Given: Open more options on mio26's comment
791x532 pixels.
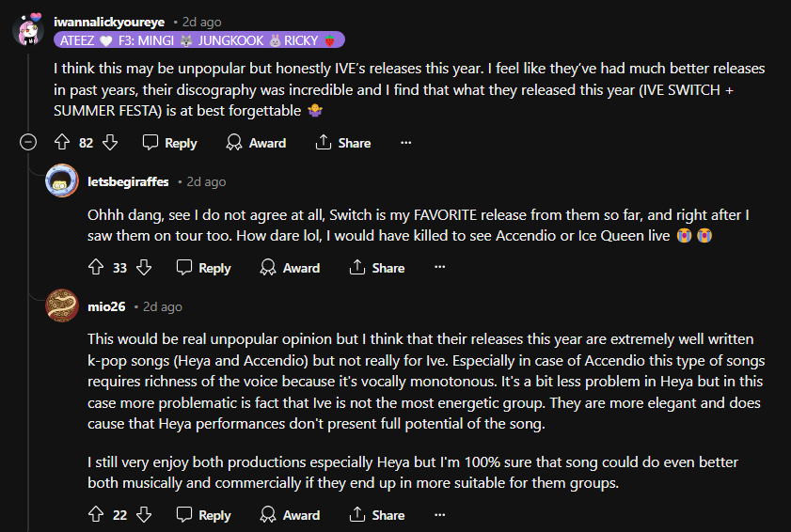Looking at the screenshot, I should (440, 515).
